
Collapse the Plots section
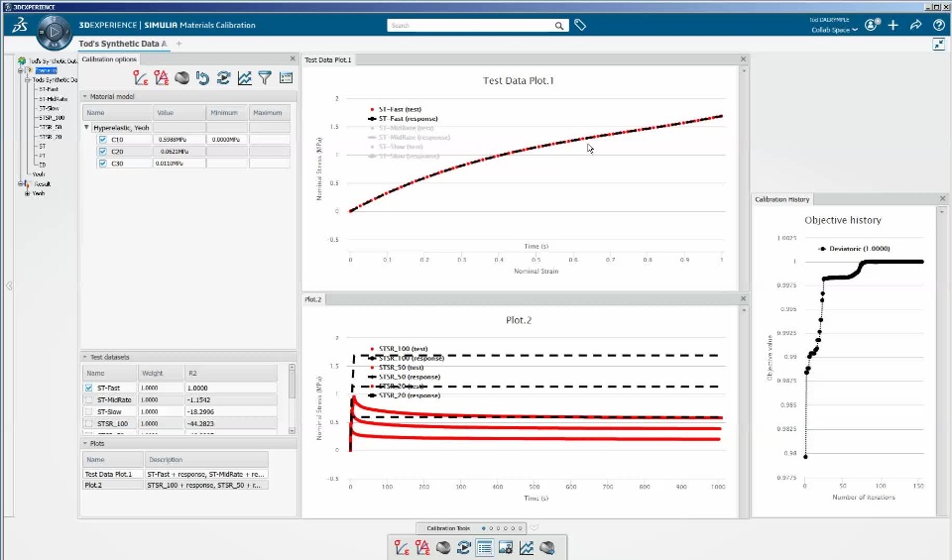coord(85,443)
